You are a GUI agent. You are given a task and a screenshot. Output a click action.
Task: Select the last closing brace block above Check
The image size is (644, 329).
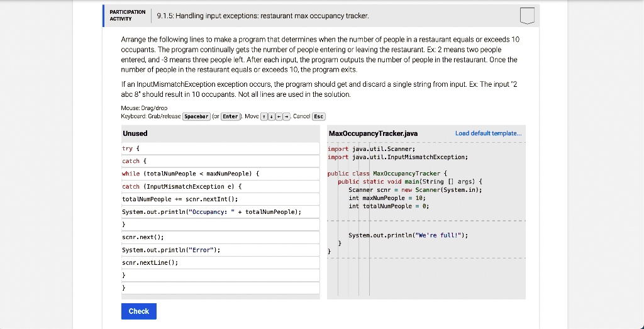(220, 288)
